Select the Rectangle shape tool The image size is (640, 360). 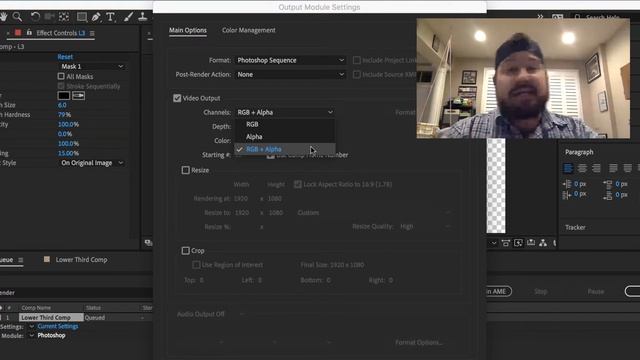click(x=82, y=17)
